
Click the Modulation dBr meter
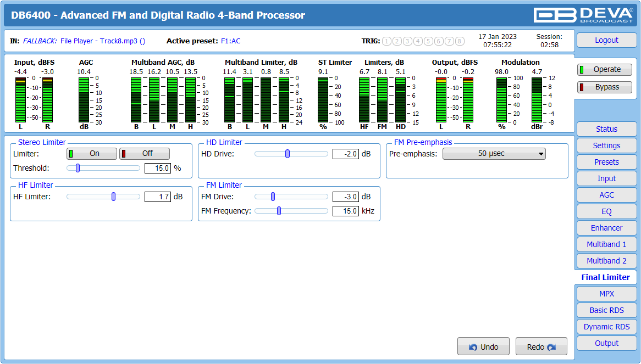(537, 100)
